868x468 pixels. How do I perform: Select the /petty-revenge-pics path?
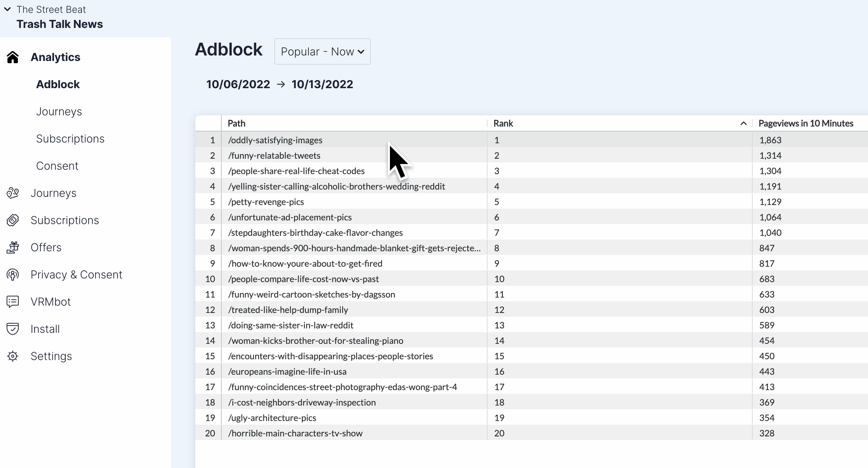pyautogui.click(x=266, y=202)
